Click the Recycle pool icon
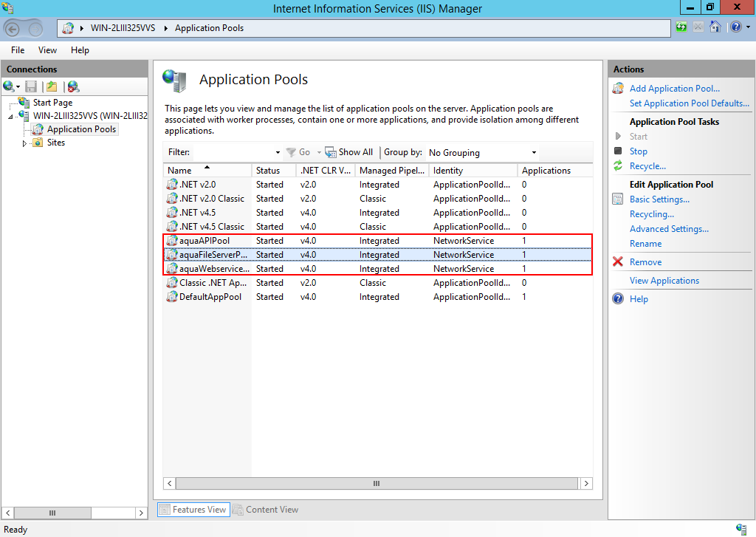Image resolution: width=756 pixels, height=537 pixels. point(618,166)
